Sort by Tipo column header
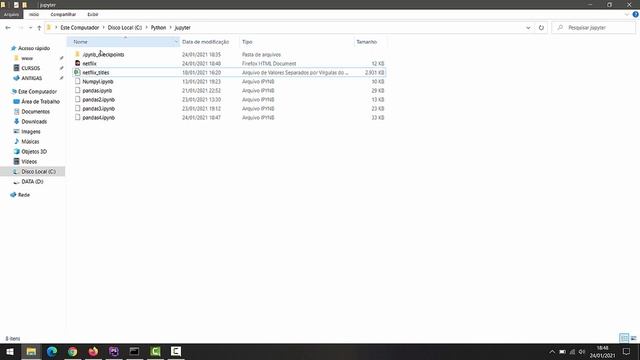 (x=247, y=42)
